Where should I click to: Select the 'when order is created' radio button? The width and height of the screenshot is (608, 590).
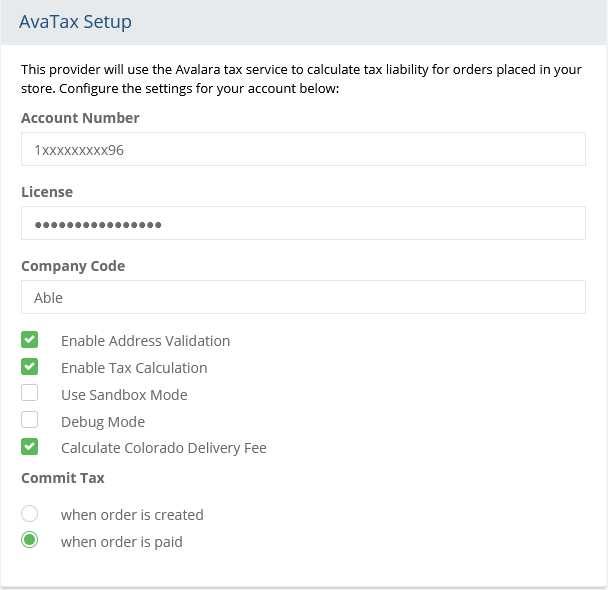[x=30, y=514]
